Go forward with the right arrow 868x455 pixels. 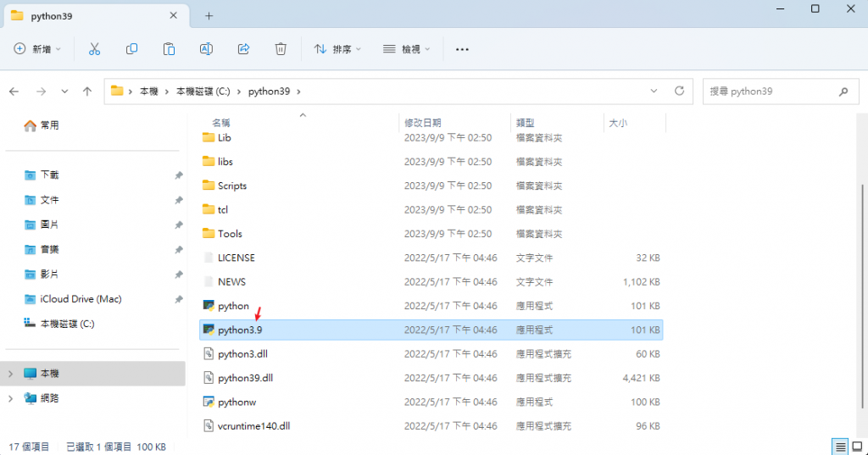(x=41, y=92)
